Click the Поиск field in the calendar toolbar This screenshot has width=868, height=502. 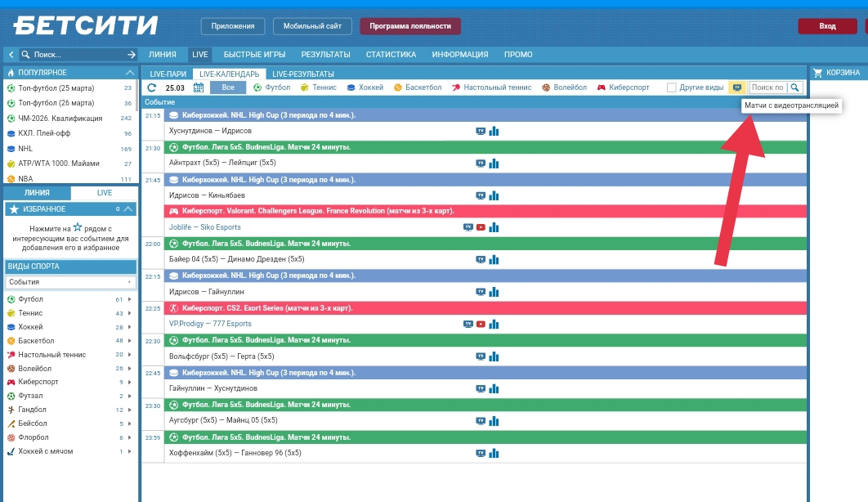pos(767,87)
